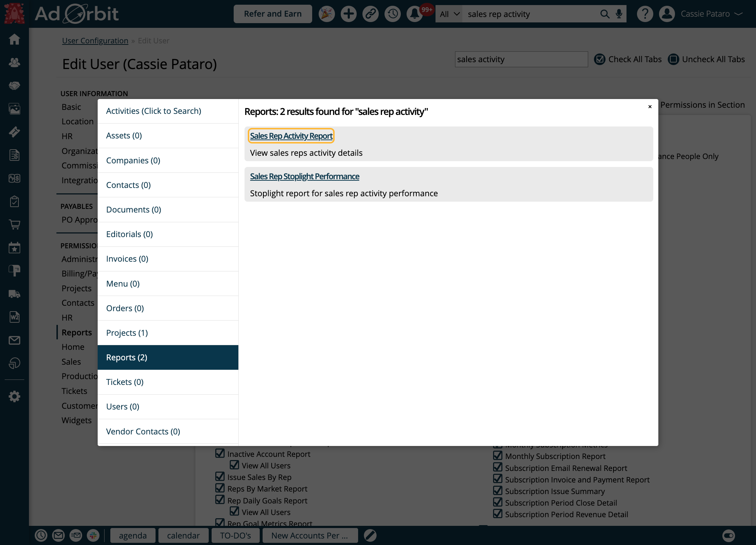Expand the All search scope dropdown
This screenshot has width=756, height=545.
(x=449, y=14)
